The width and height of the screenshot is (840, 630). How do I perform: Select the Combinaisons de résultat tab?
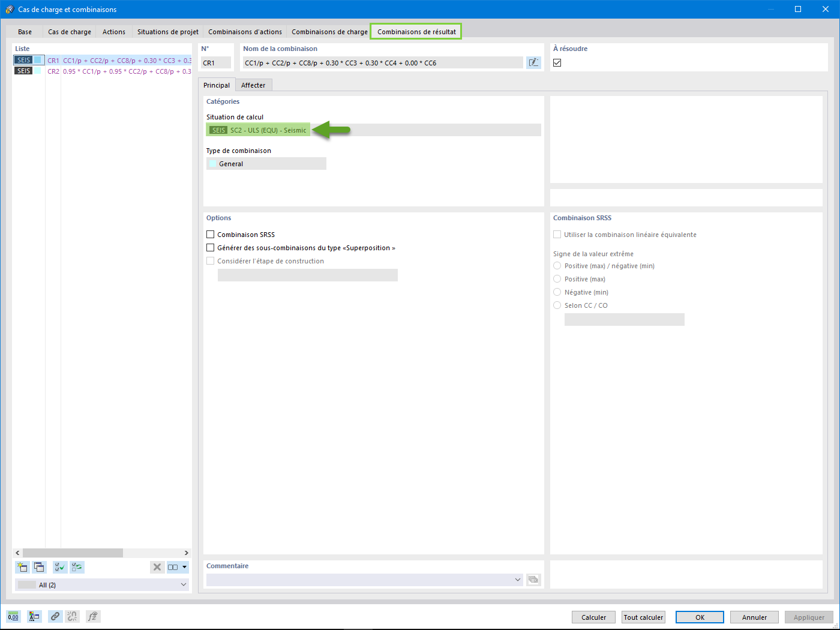[x=416, y=32]
